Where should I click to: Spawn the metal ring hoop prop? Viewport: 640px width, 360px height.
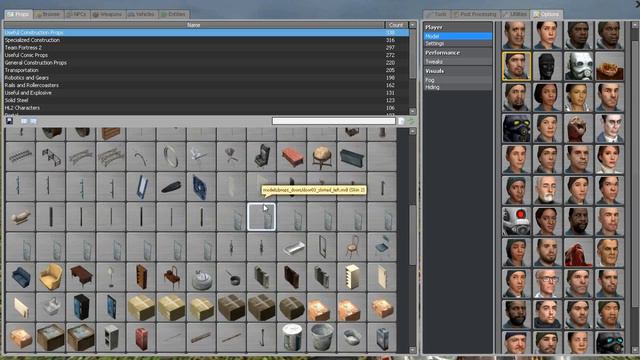[x=171, y=157]
